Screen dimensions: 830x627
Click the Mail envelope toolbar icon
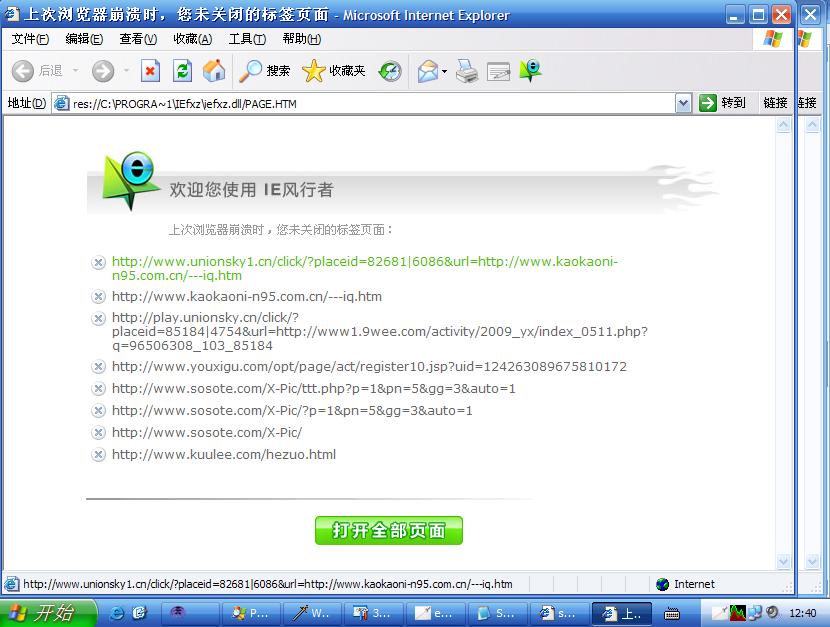pos(428,71)
